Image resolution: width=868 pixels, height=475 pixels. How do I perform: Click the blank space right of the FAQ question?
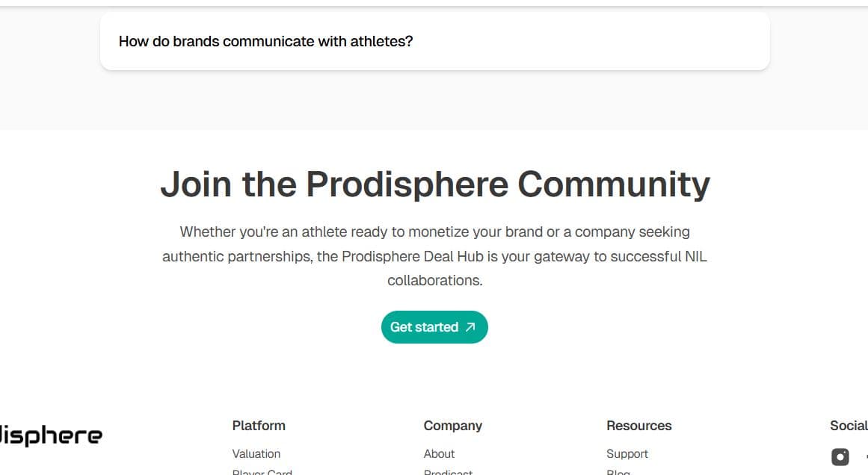click(598, 41)
